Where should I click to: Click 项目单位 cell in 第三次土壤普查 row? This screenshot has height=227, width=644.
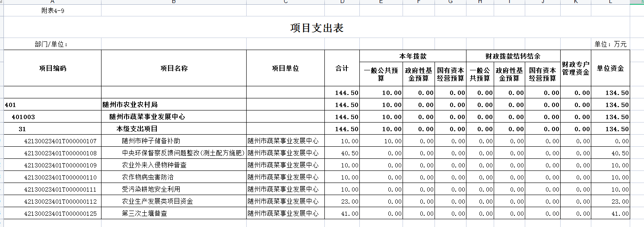pyautogui.click(x=286, y=213)
